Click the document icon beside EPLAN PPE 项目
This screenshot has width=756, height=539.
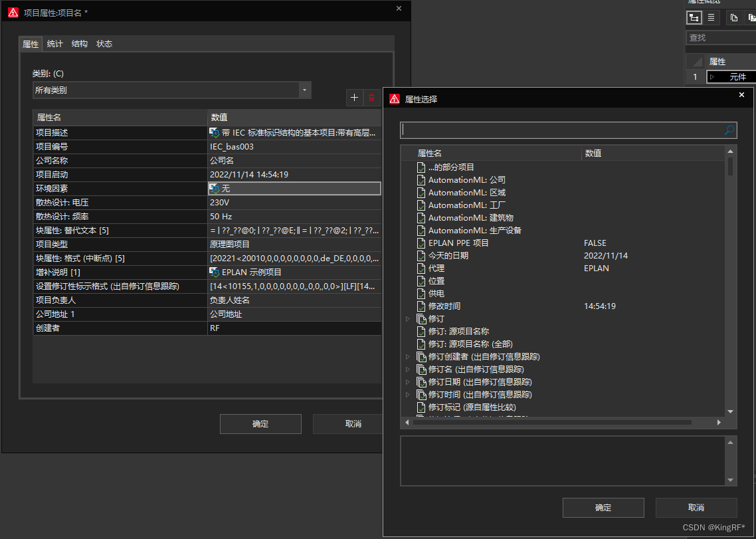pos(421,243)
